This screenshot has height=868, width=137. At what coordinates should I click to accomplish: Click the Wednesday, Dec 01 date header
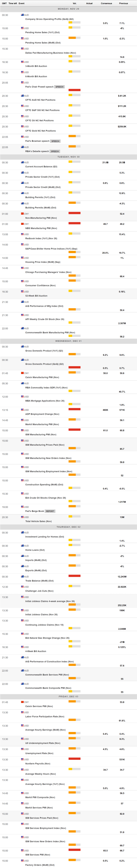(x=68, y=341)
